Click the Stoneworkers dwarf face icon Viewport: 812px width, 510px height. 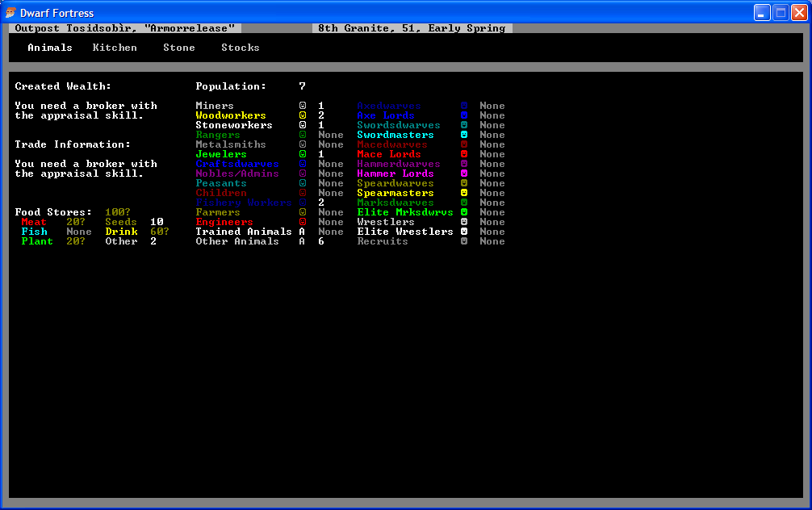[303, 125]
